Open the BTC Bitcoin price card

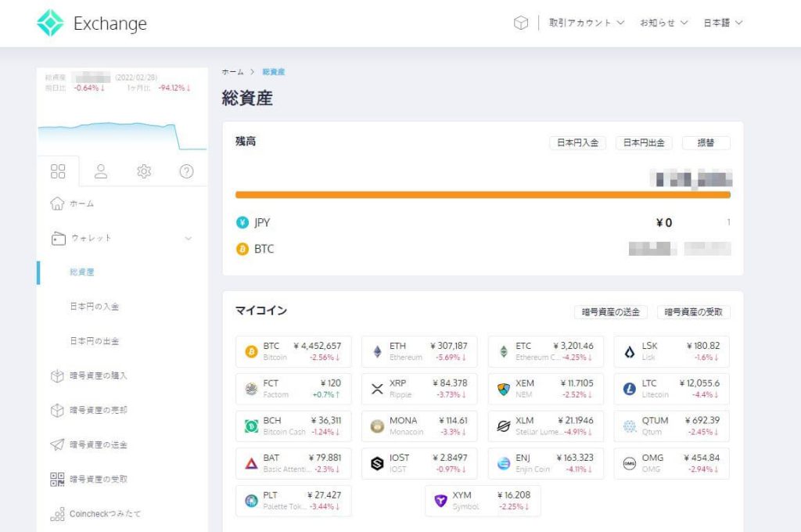click(x=294, y=351)
